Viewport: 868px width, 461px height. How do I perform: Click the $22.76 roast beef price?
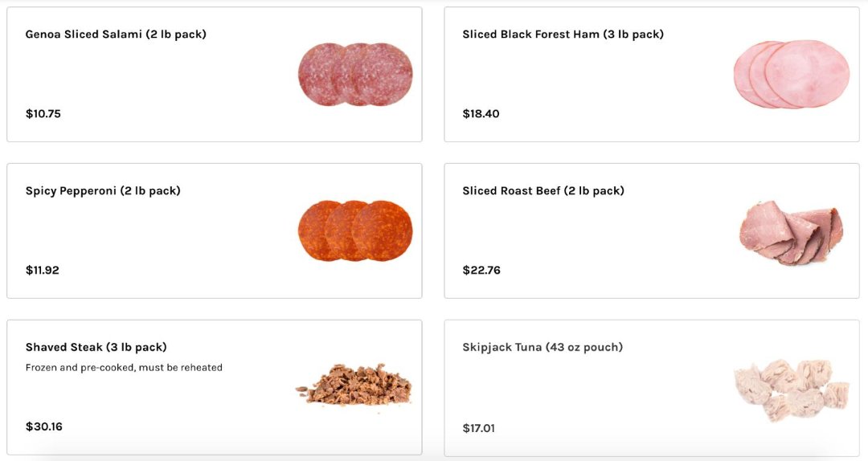tap(481, 271)
